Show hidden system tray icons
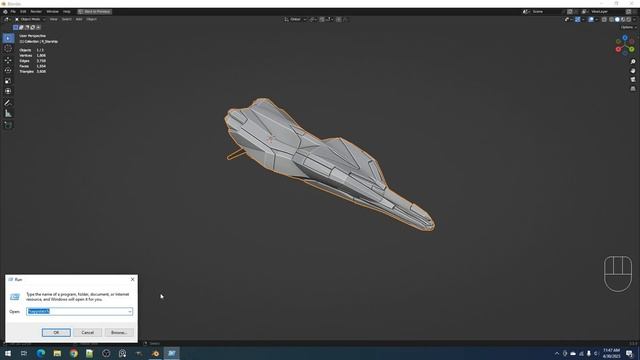 coord(557,353)
